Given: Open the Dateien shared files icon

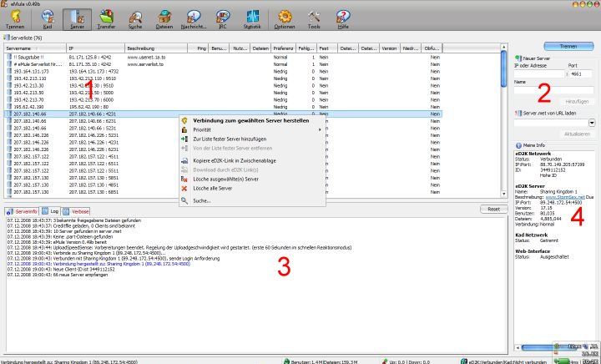Looking at the screenshot, I should tap(164, 17).
